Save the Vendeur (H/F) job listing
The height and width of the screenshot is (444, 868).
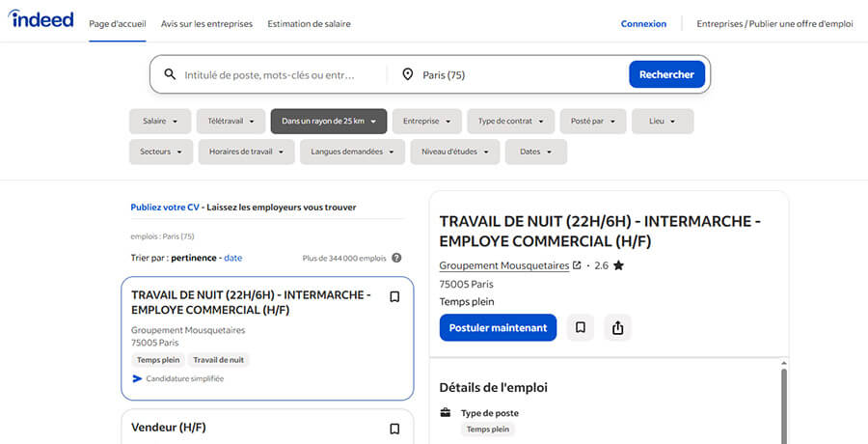pos(394,429)
